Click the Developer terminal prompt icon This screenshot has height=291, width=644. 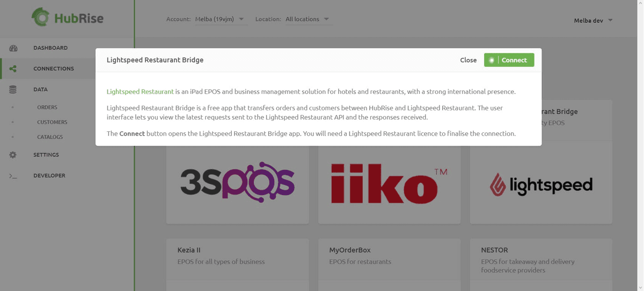[x=13, y=176]
